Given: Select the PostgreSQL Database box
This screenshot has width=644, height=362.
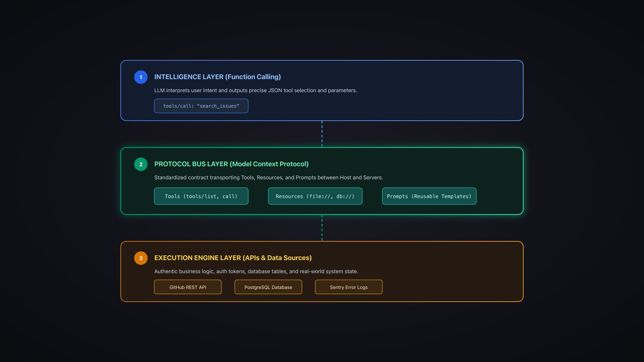Looking at the screenshot, I should pyautogui.click(x=268, y=287).
